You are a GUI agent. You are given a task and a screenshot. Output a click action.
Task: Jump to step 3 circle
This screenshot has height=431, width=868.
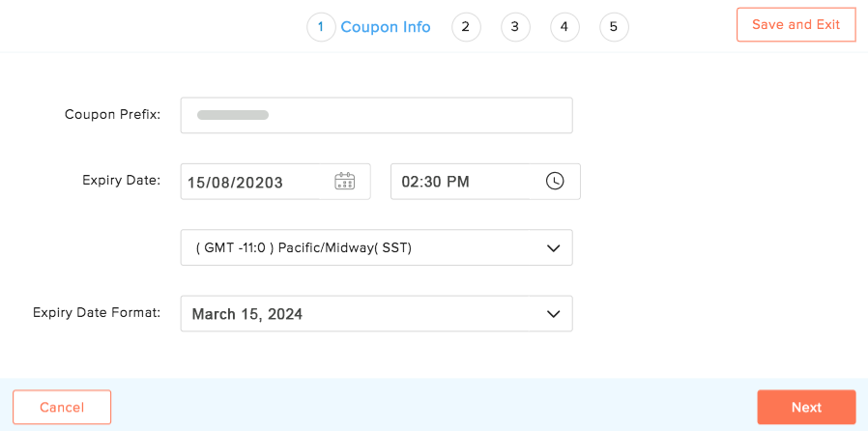pyautogui.click(x=515, y=27)
